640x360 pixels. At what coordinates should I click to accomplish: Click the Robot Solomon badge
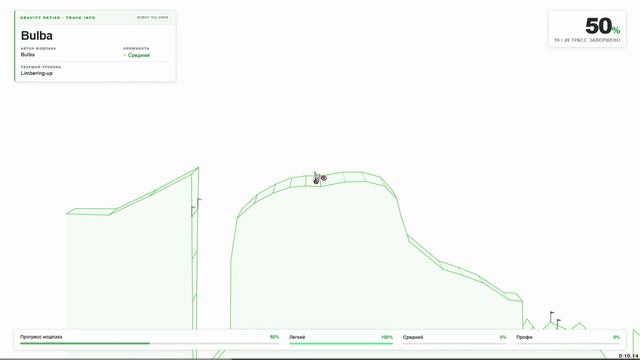(152, 18)
